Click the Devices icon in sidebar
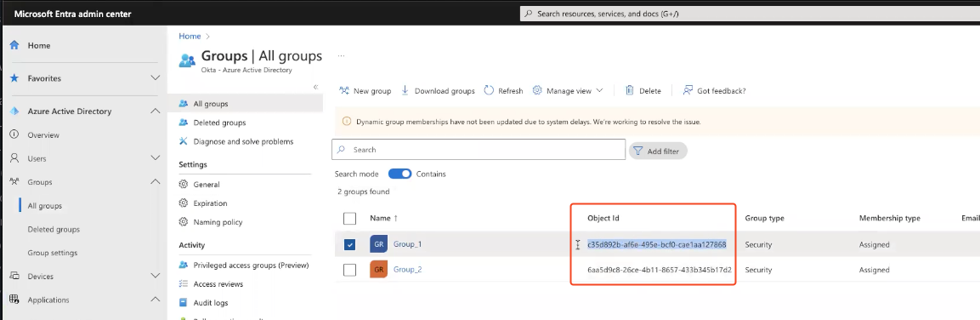This screenshot has height=320, width=980. tap(14, 276)
